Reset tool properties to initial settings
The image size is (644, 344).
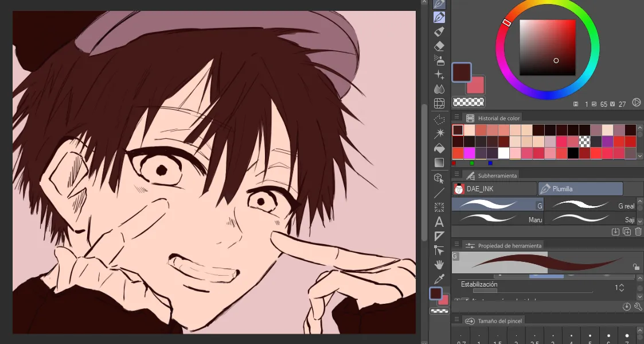pos(627,307)
